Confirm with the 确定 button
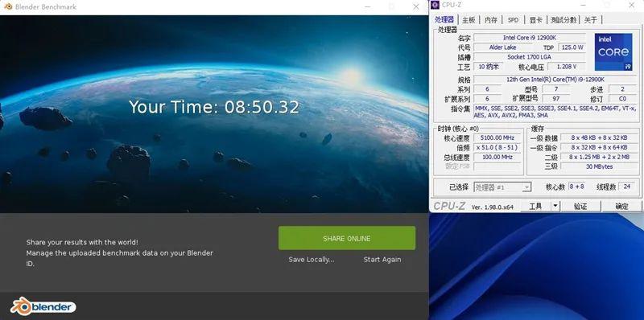The height and width of the screenshot is (320, 644). (x=621, y=206)
